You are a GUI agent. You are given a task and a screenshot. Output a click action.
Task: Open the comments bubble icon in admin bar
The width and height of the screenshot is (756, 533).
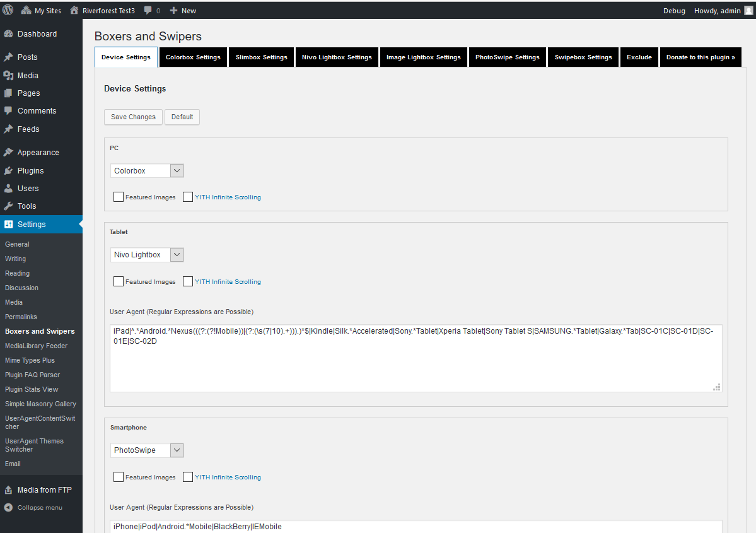(x=148, y=11)
